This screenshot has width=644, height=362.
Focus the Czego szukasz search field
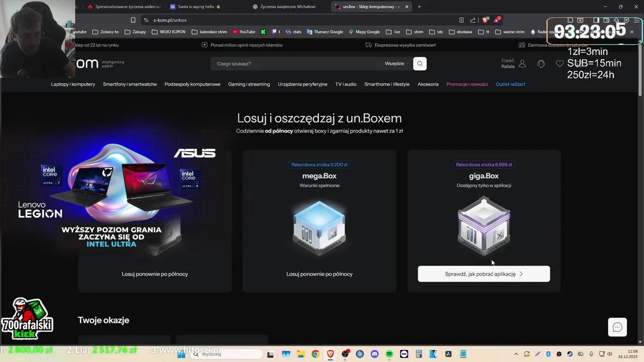(x=295, y=64)
